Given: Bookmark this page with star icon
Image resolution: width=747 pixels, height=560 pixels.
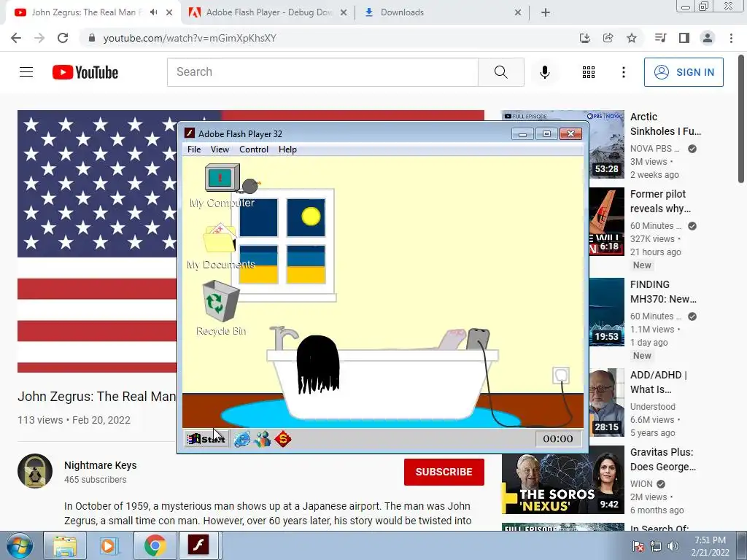Looking at the screenshot, I should (x=631, y=38).
